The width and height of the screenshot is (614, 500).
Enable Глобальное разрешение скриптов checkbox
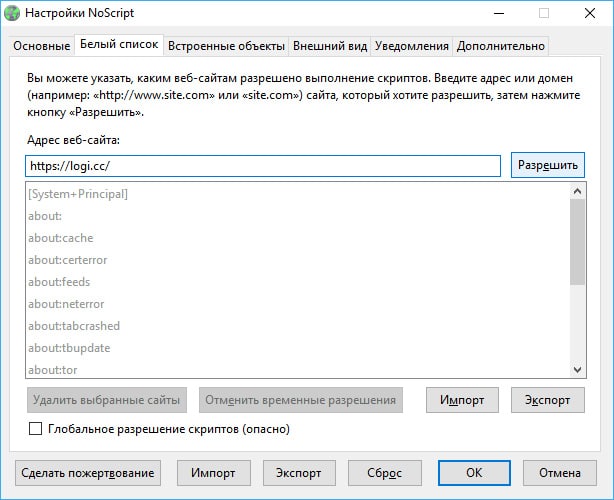(36, 429)
